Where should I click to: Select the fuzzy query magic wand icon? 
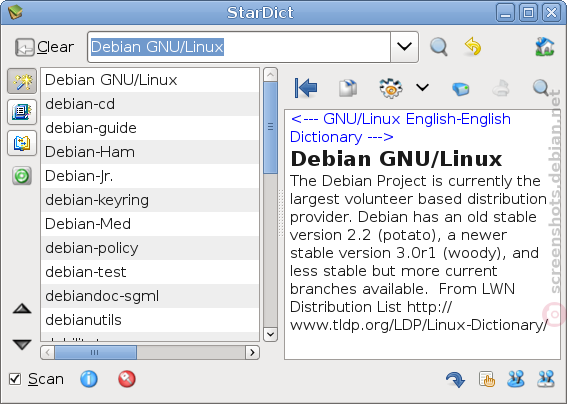point(22,81)
